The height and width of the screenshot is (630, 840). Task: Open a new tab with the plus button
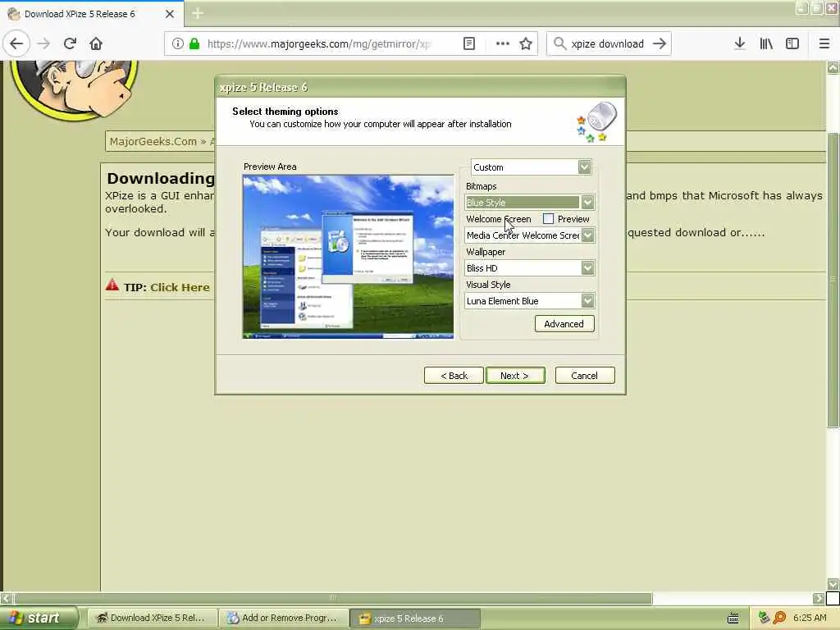point(198,13)
